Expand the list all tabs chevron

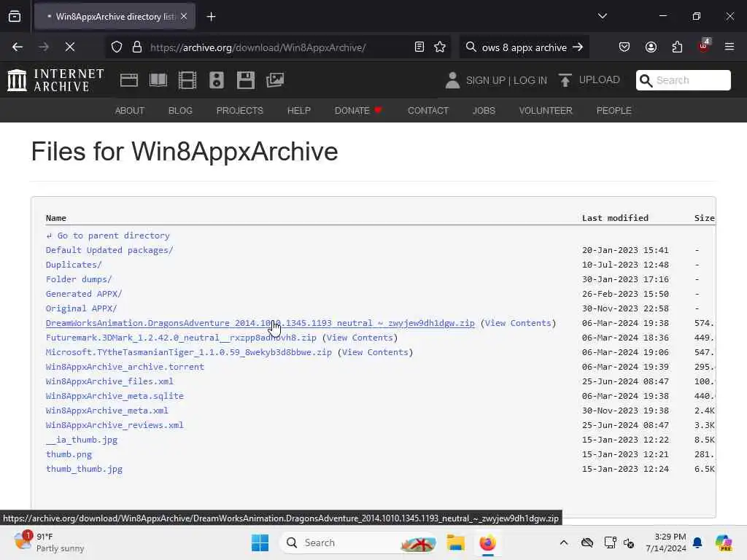pyautogui.click(x=602, y=16)
